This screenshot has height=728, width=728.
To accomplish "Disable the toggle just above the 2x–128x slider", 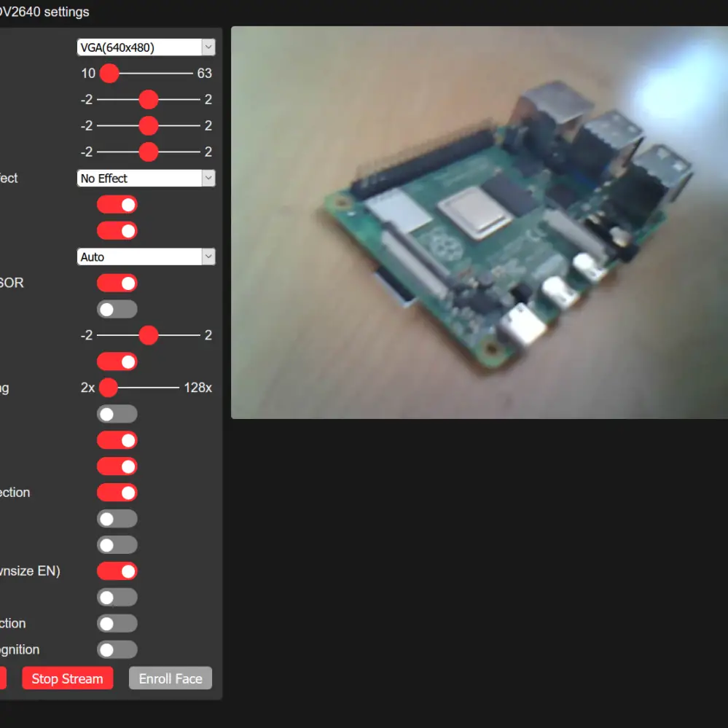I will pyautogui.click(x=117, y=361).
